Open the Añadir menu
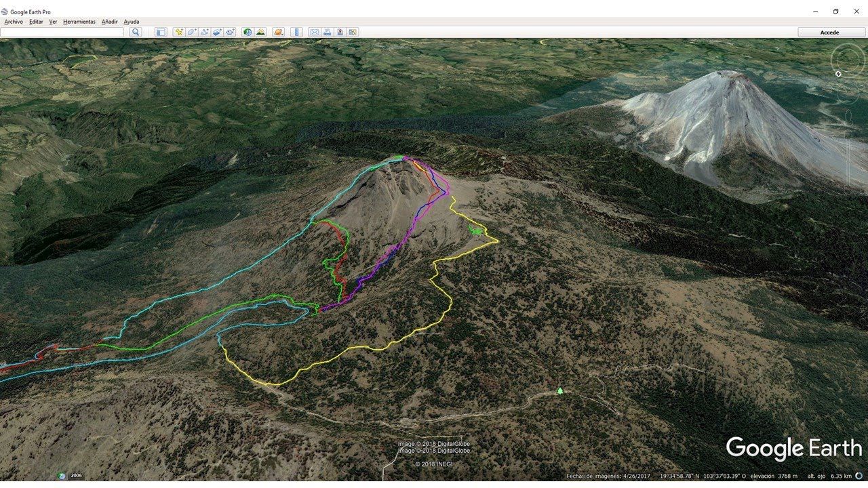Screen dimensions: 868x488 [x=110, y=22]
